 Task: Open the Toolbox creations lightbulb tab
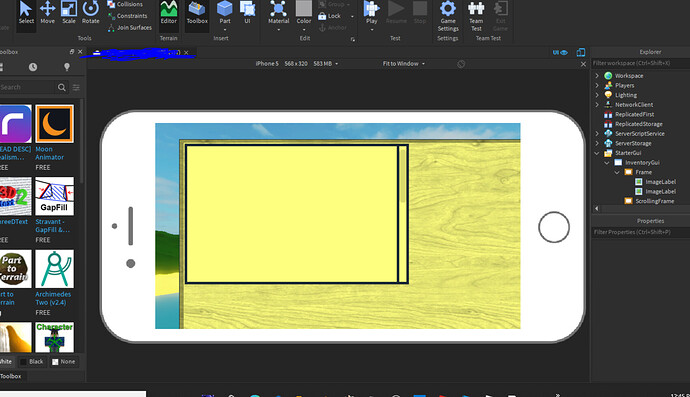point(66,67)
